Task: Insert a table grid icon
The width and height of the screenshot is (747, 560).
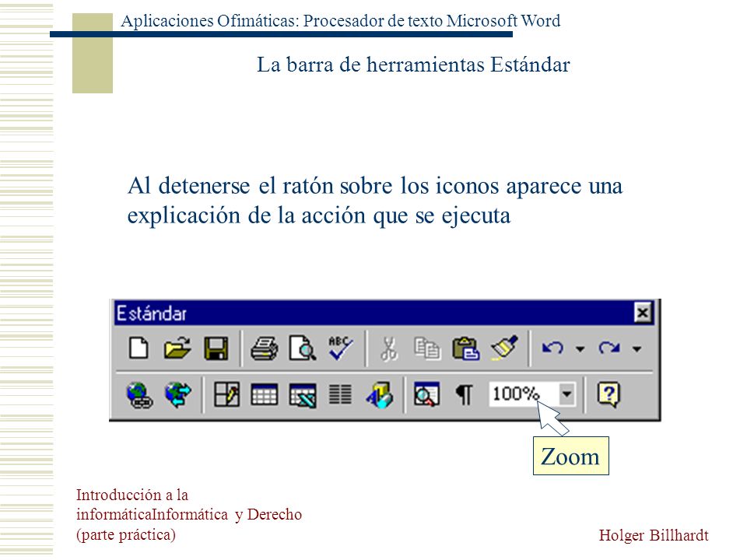Action: tap(265, 395)
